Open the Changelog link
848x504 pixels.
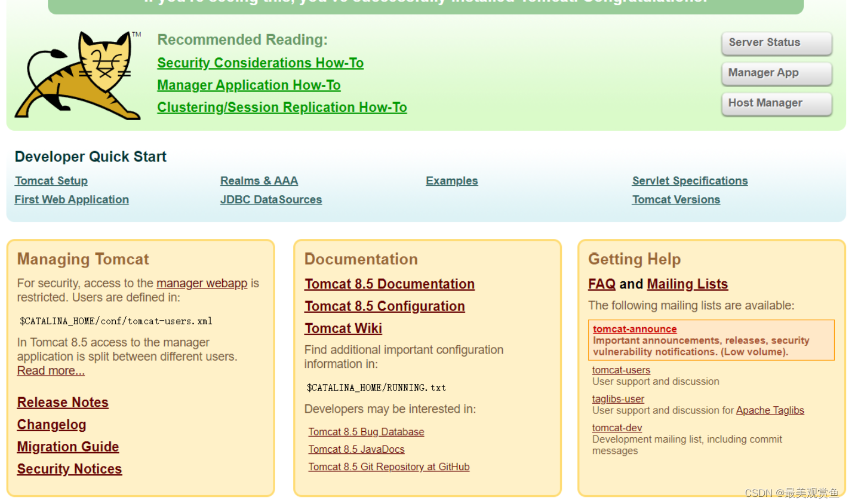pos(51,425)
